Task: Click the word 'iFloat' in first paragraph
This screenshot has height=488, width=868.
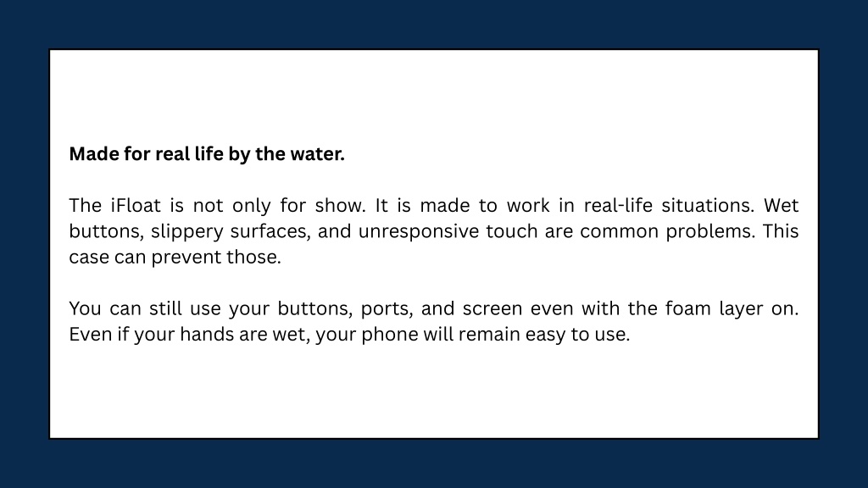Action: (136, 205)
